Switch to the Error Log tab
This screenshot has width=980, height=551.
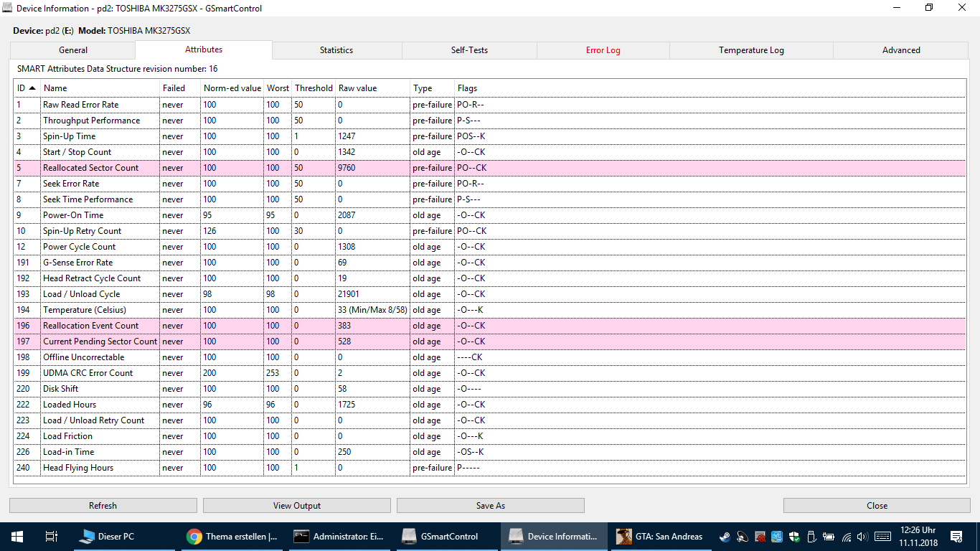click(x=603, y=50)
